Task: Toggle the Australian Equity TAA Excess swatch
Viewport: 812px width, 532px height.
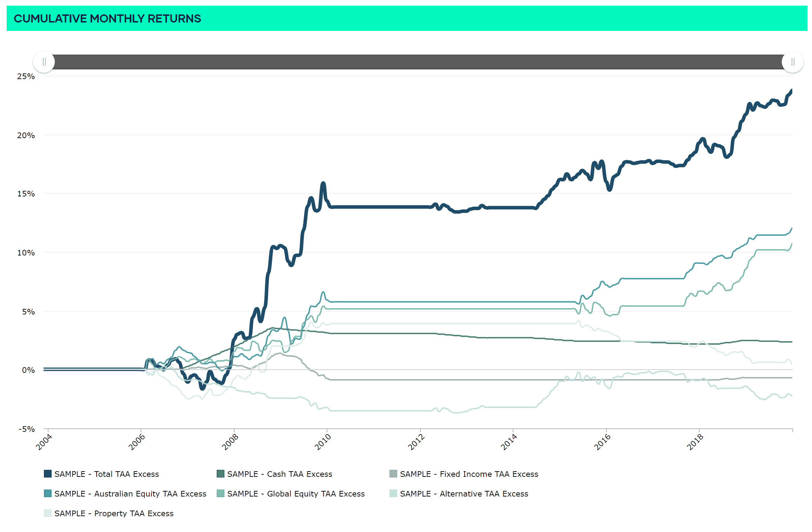Action: pyautogui.click(x=48, y=493)
